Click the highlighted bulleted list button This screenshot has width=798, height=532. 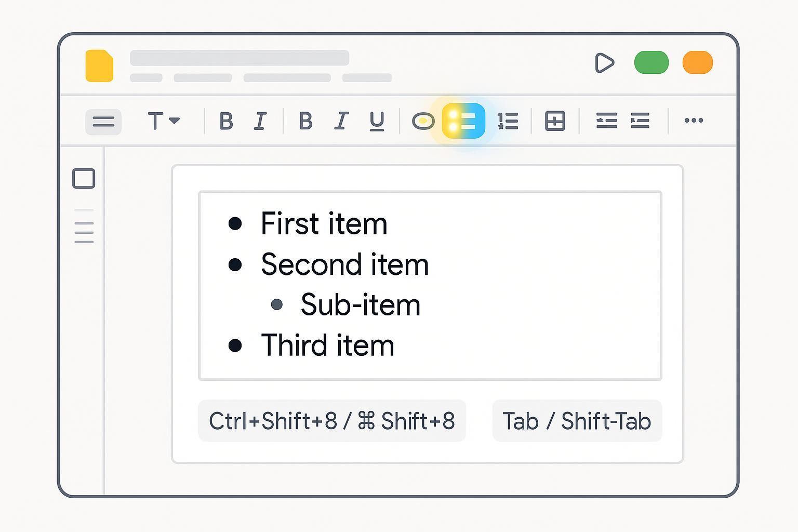pos(463,121)
